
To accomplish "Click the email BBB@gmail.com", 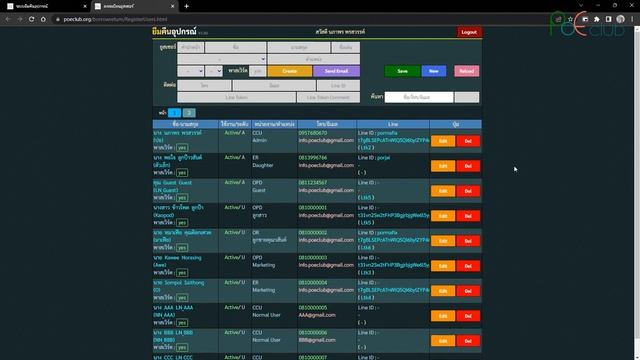I will click(317, 340).
